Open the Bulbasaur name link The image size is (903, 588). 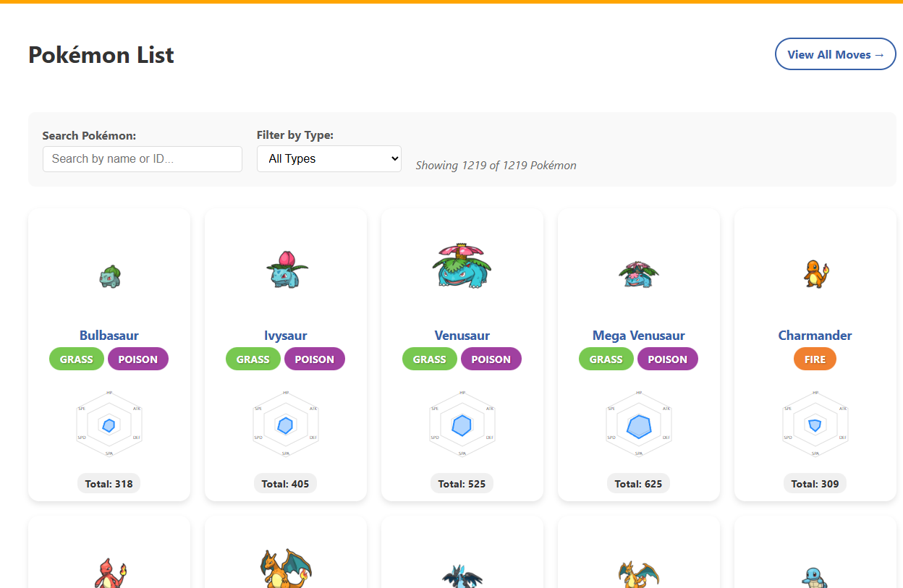point(109,336)
